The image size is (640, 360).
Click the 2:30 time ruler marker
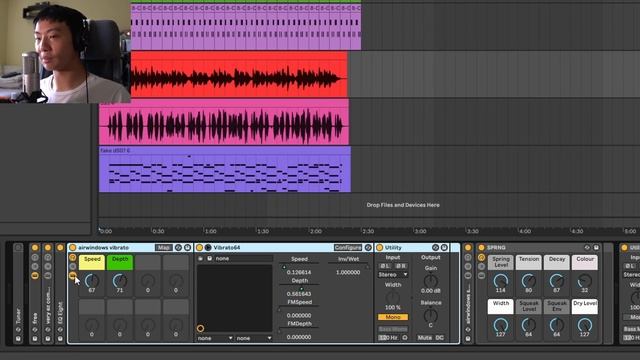(x=368, y=231)
